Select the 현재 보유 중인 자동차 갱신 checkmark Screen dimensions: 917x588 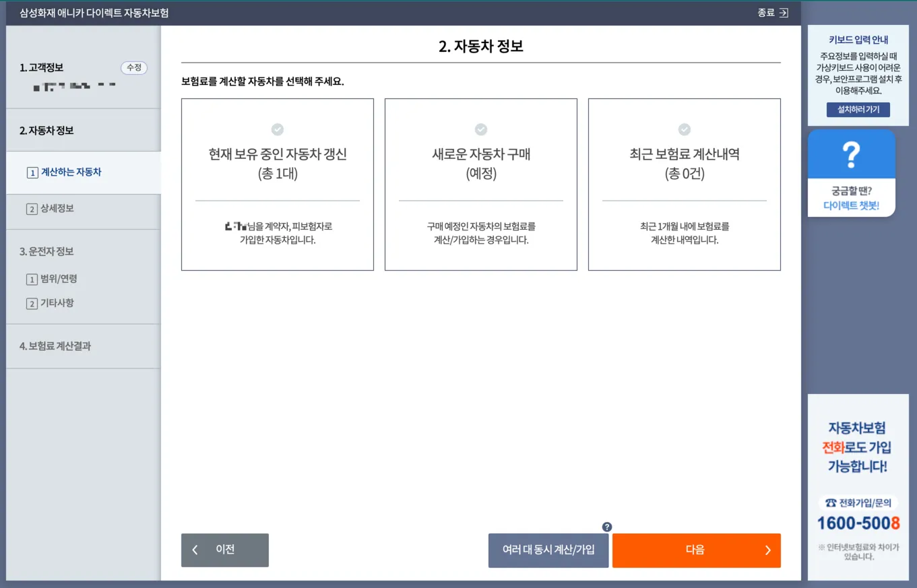[277, 129]
